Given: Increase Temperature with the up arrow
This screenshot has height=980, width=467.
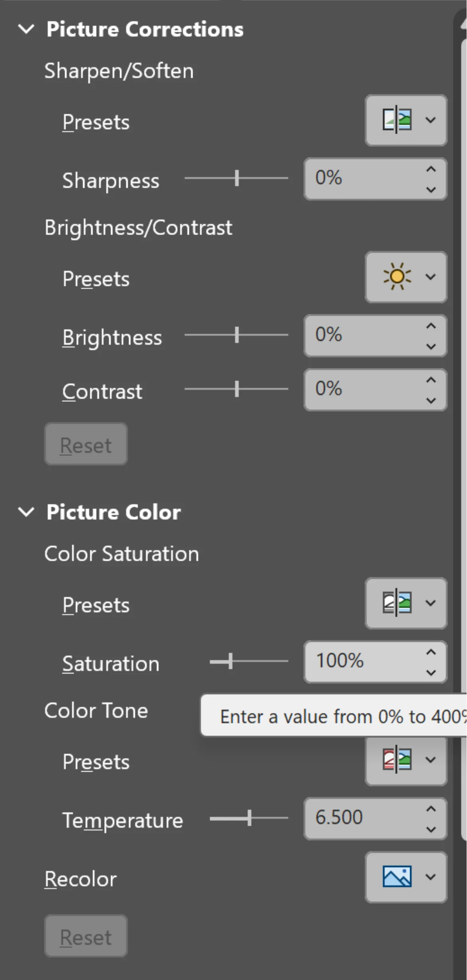Looking at the screenshot, I should tap(431, 809).
